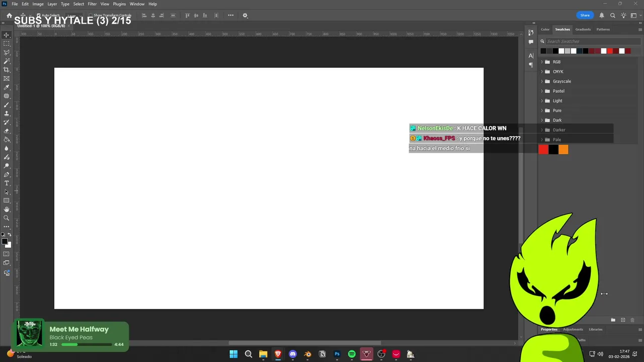Screen dimensions: 644x362
Task: Toggle the Auto-Select checkbox
Action: [38, 16]
